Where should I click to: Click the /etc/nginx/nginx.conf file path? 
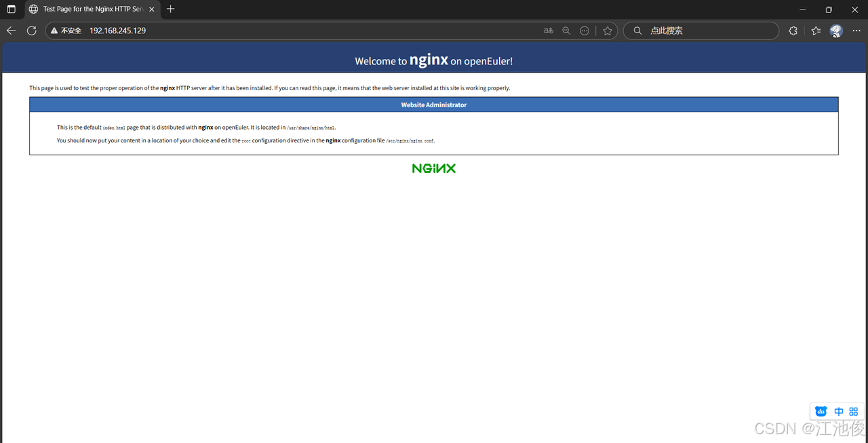click(x=410, y=141)
